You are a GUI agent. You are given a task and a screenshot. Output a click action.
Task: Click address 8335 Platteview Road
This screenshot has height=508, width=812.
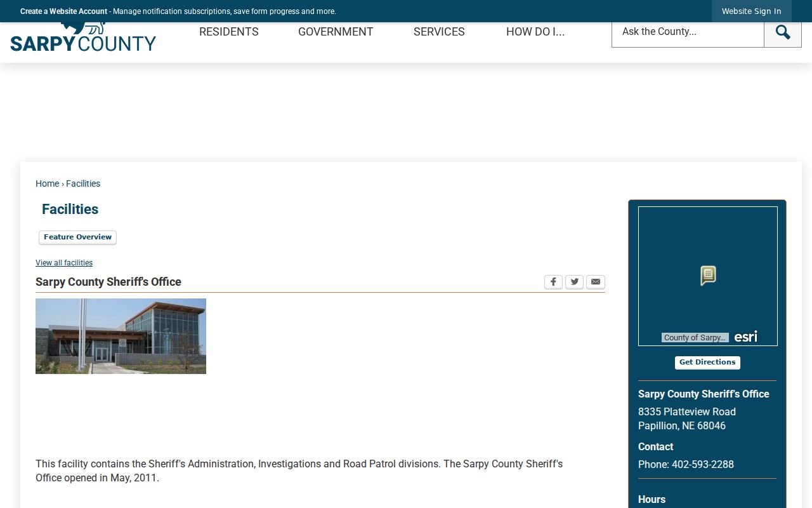pyautogui.click(x=687, y=411)
